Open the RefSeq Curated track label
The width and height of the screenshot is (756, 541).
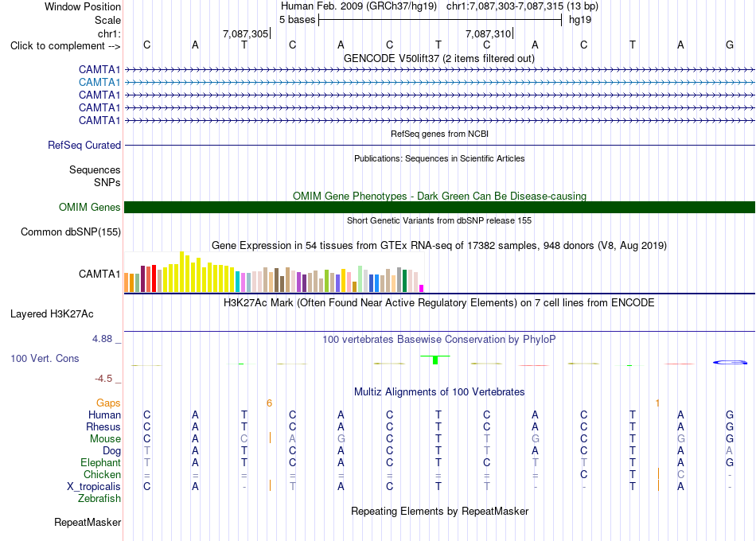[x=84, y=145]
